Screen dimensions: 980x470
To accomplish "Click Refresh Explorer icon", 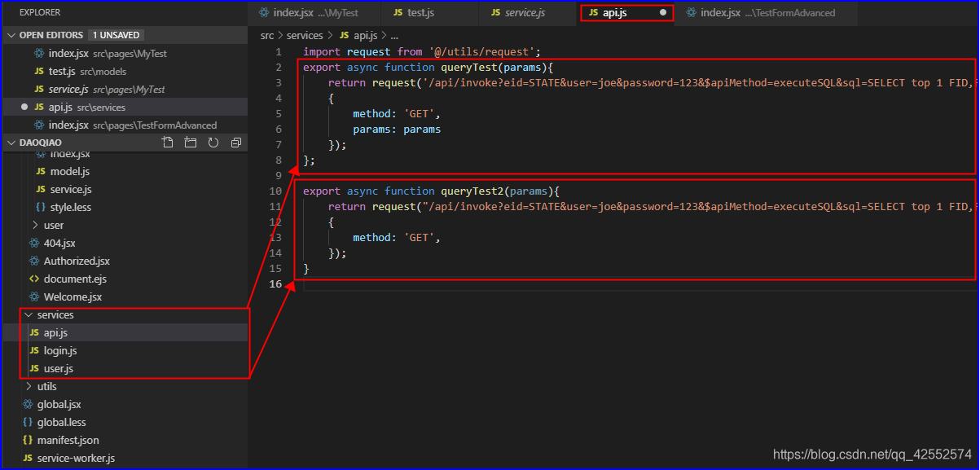I will pos(213,143).
